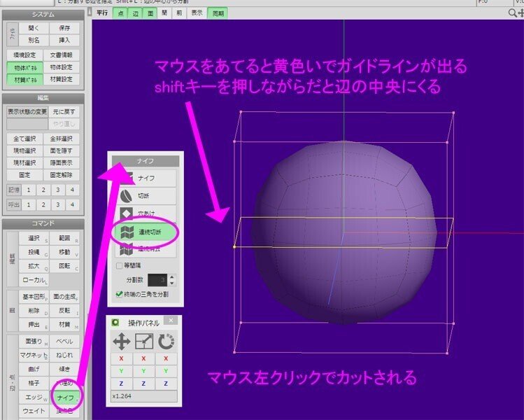524x420 pixels.
Task: Click green Y under the move icon
Action: point(121,371)
